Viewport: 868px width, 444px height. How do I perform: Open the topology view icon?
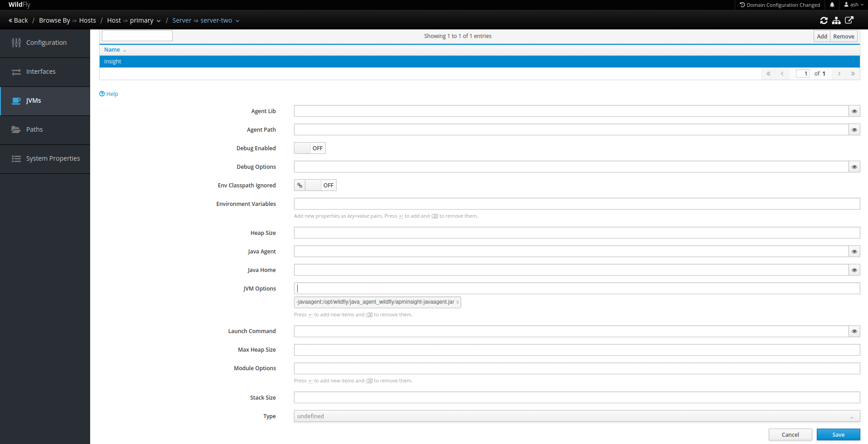tap(837, 20)
